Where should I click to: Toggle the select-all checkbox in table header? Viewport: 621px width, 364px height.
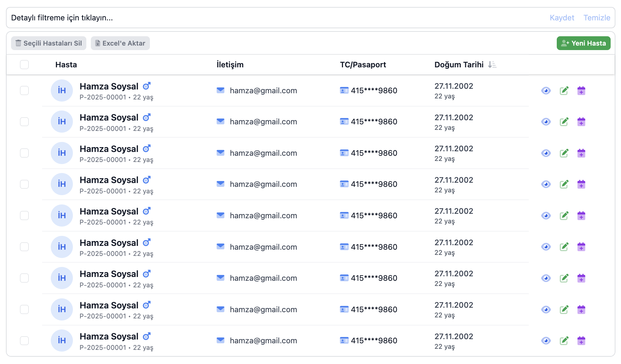click(x=25, y=65)
